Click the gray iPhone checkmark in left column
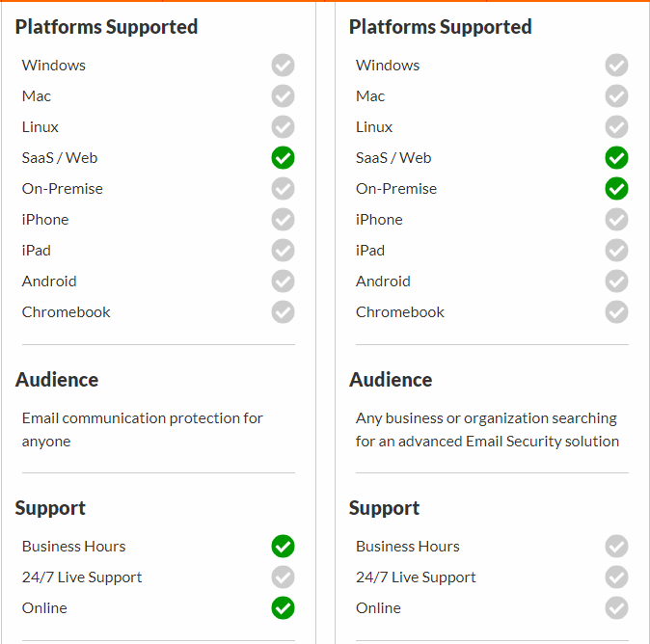Image resolution: width=650 pixels, height=644 pixels. click(284, 220)
